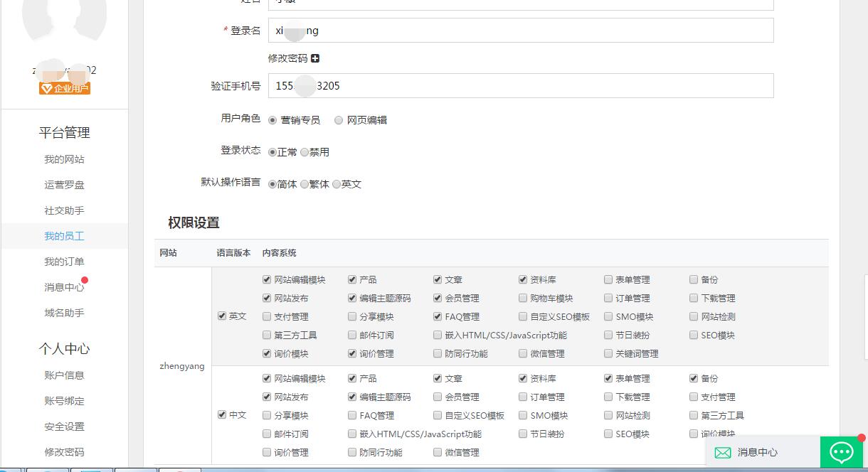Open 我的网站 in the sidebar
Image resolution: width=868 pixels, height=472 pixels.
[65, 159]
